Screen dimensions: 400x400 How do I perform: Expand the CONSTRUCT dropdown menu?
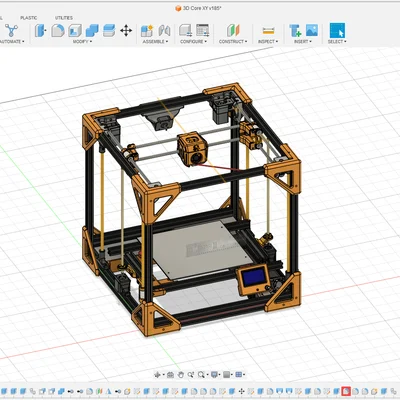click(x=233, y=42)
